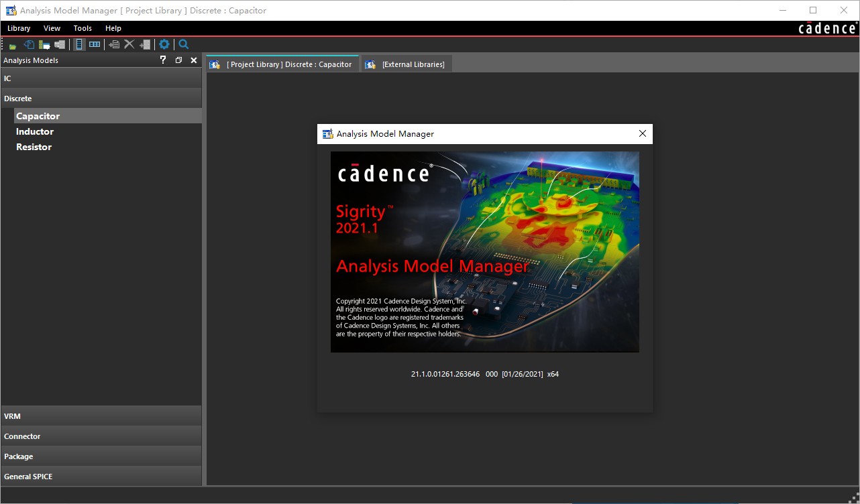
Task: Switch to the External Libraries tab
Action: 407,64
